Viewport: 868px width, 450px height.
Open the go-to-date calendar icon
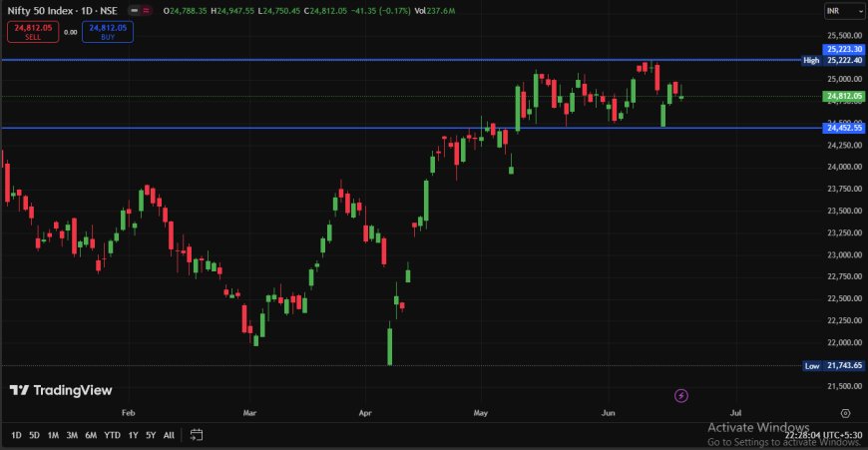point(196,435)
